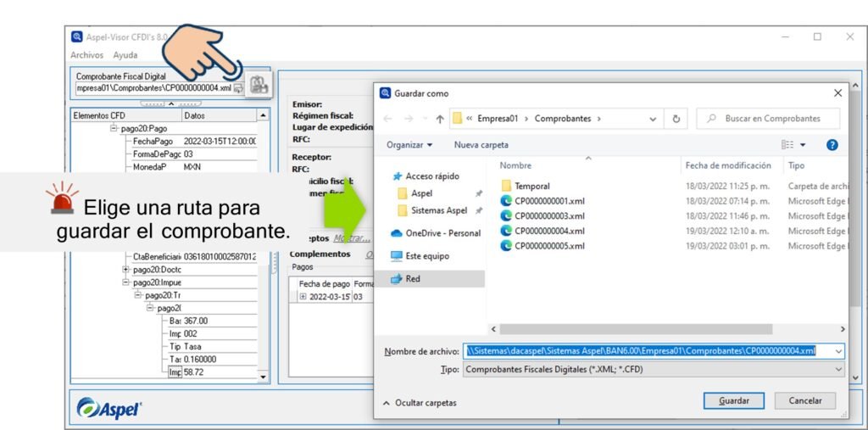Click the value 58.72 in tree
868x430 pixels.
point(194,372)
